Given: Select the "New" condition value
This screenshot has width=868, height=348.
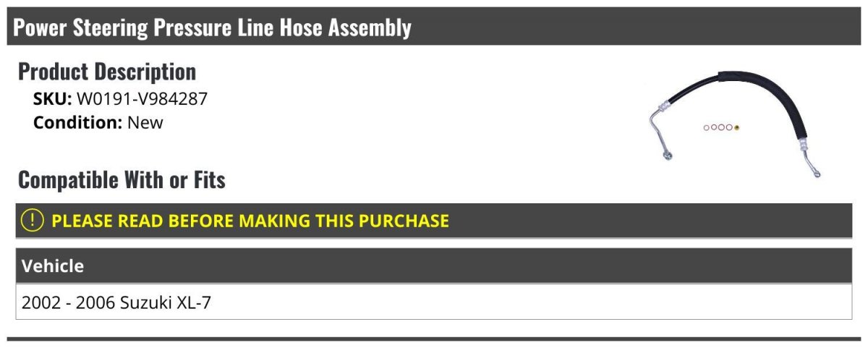Looking at the screenshot, I should [145, 122].
